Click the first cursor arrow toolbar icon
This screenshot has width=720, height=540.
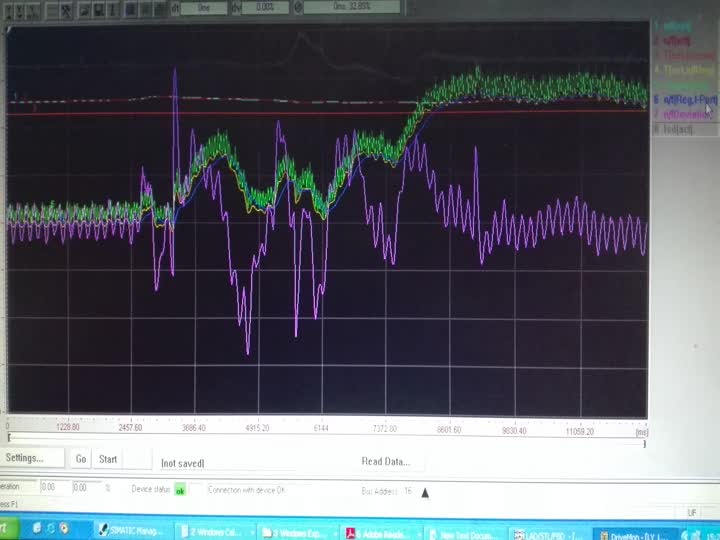[x=8, y=10]
